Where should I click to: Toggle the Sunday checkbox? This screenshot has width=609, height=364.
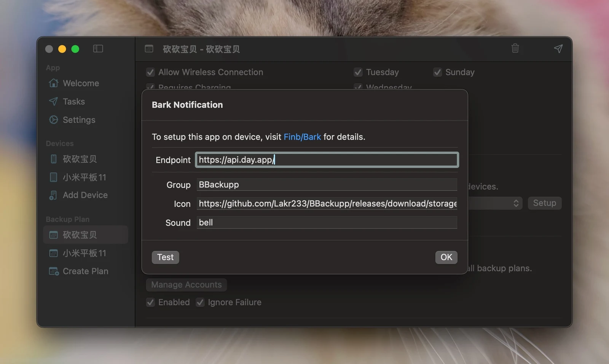point(437,72)
